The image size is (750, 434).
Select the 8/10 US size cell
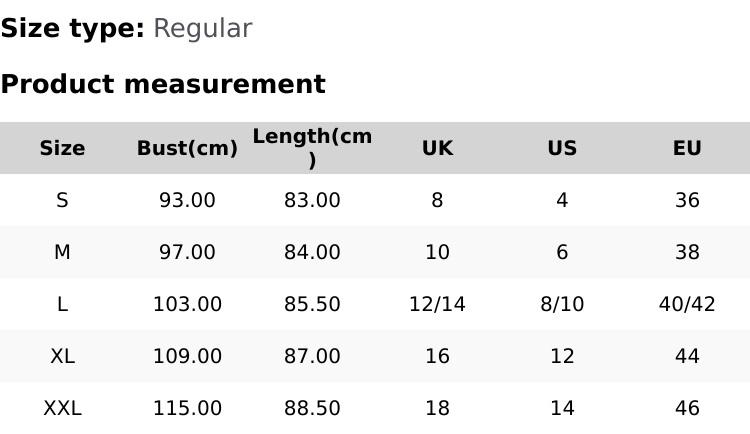tap(562, 304)
